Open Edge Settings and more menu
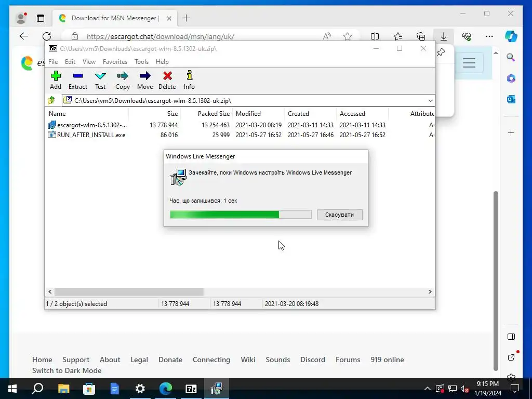Screen dimensions: 532x399 [489, 36]
